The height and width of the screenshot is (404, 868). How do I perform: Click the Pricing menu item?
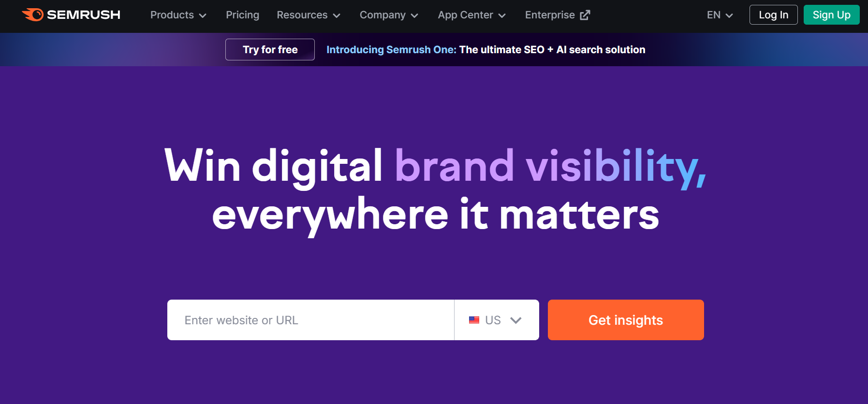pos(242,15)
